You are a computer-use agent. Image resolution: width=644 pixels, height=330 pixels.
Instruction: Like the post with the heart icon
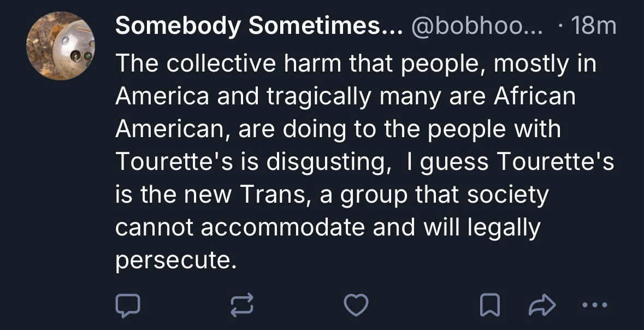click(356, 305)
